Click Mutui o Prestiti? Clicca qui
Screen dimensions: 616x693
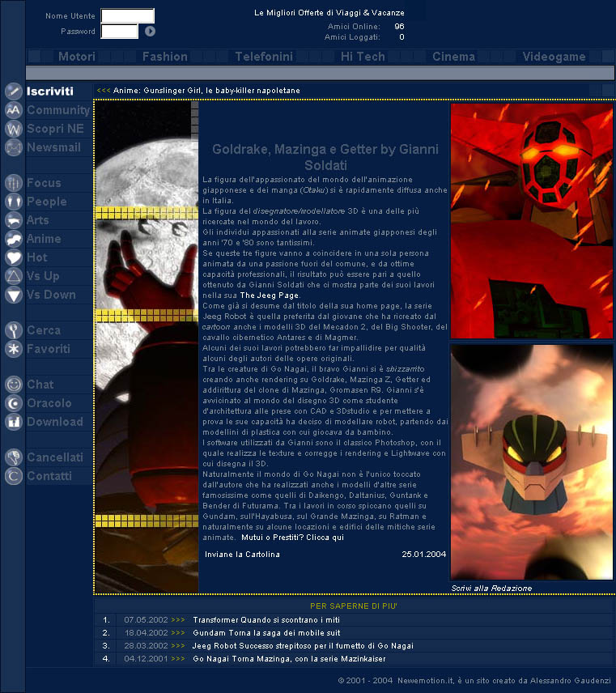pyautogui.click(x=292, y=538)
